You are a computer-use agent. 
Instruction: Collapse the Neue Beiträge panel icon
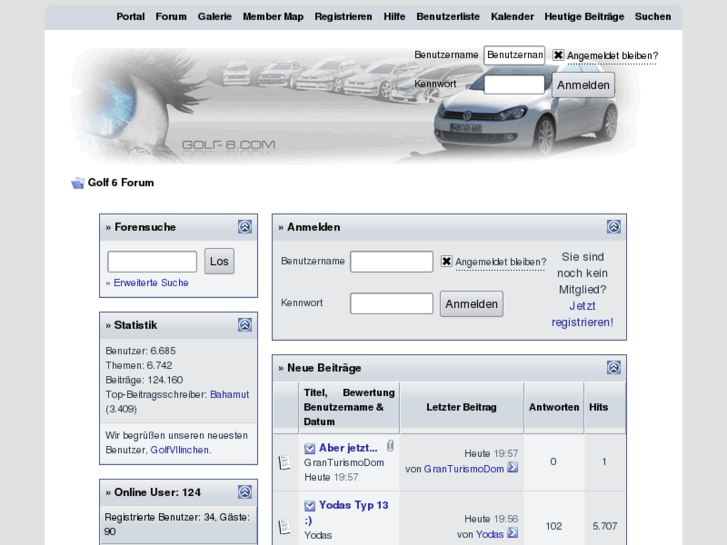(613, 368)
